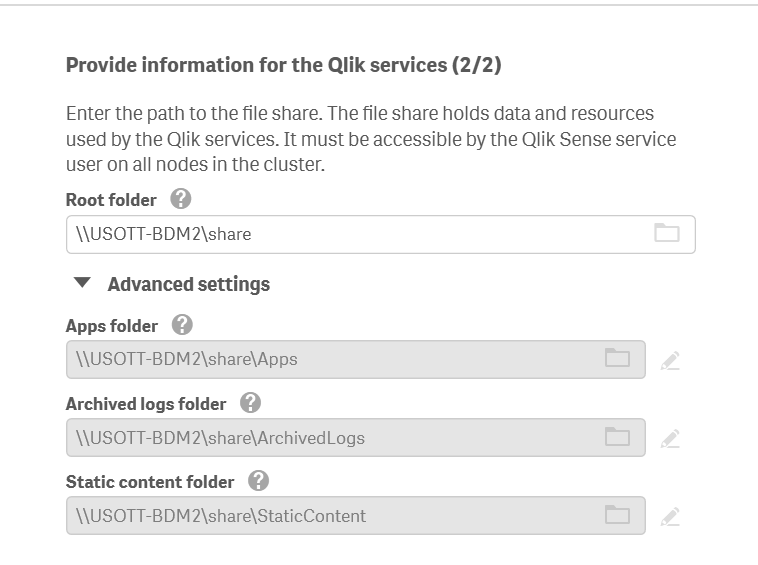Browse for the Static content folder
This screenshot has width=758, height=565.
[x=617, y=516]
